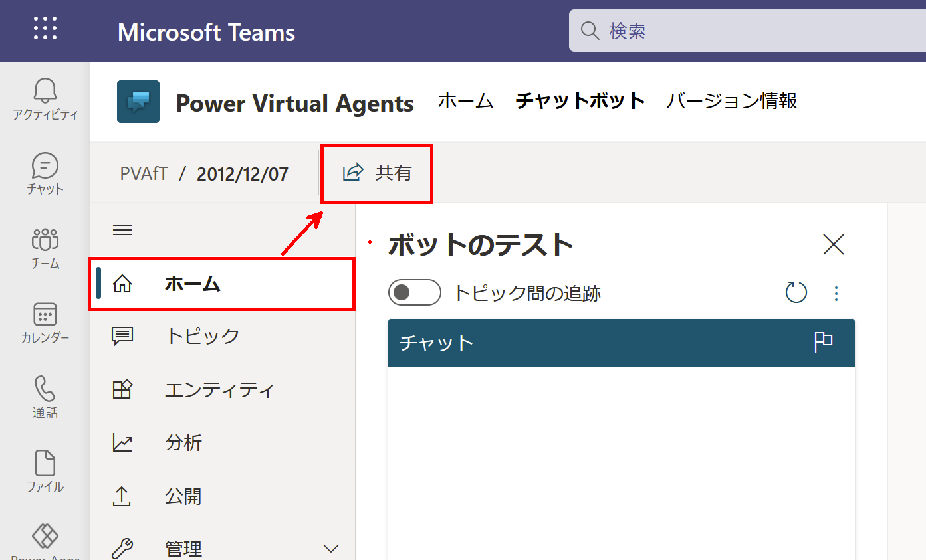Open test panel more options menu

(x=836, y=293)
